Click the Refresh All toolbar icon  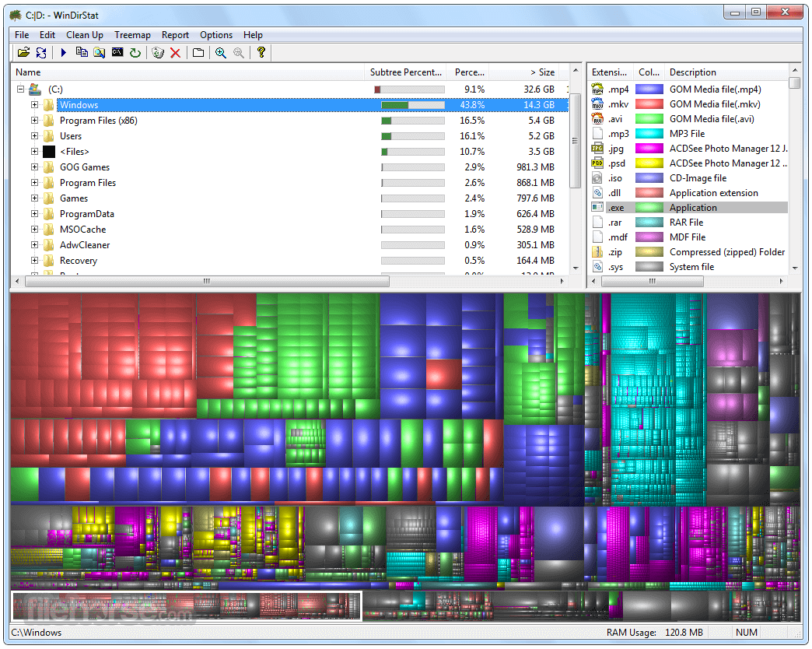[41, 52]
